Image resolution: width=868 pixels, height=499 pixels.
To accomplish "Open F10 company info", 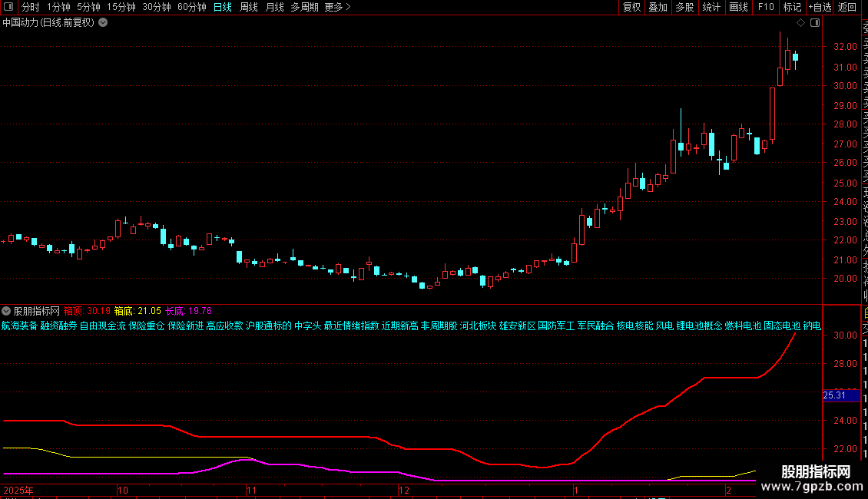I will click(766, 7).
